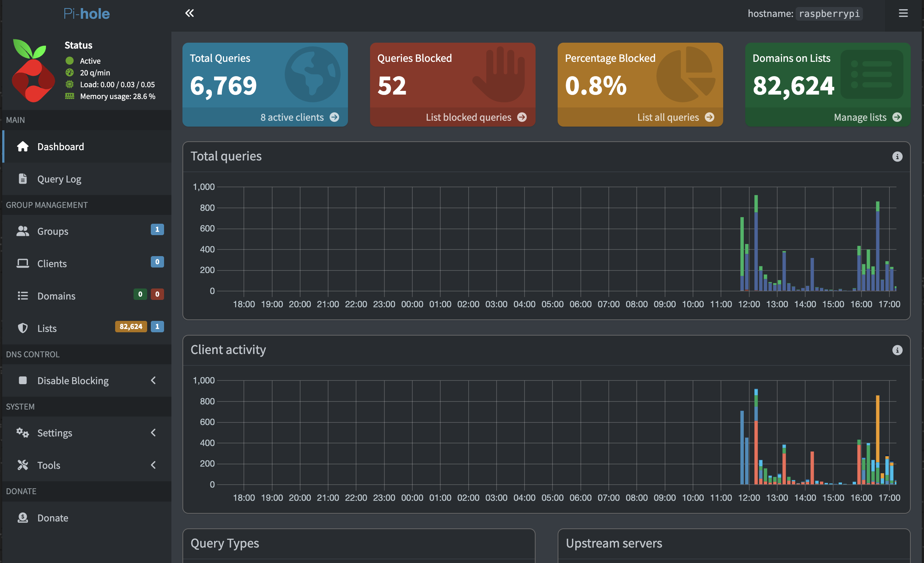Click the Lists shield icon

point(22,328)
